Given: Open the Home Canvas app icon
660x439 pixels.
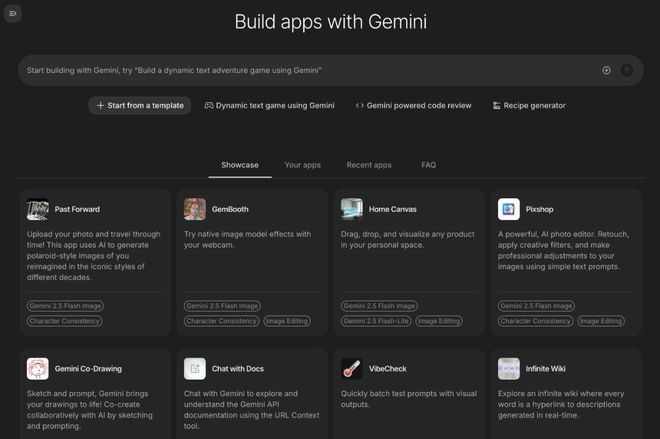Looking at the screenshot, I should (x=352, y=209).
